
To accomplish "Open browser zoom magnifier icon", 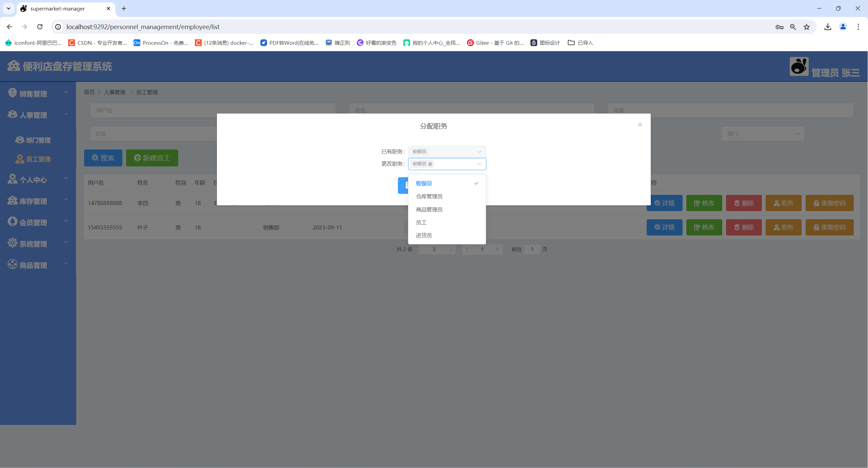I will 793,27.
